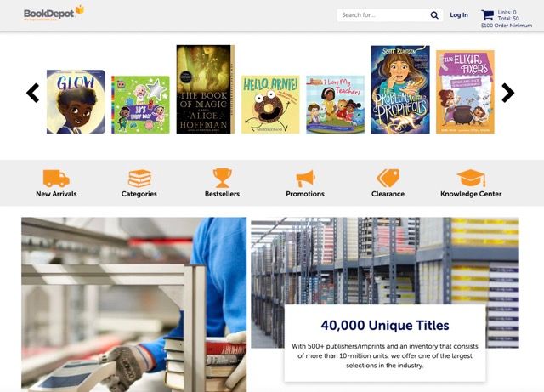Visit Knowledge Center graduation cap icon
The image size is (544, 392).
tap(471, 178)
